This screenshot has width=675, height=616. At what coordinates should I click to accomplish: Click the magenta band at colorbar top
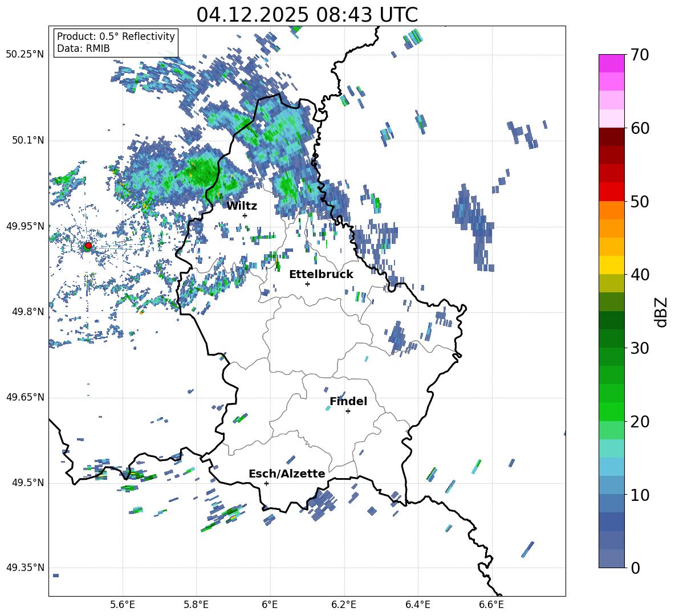pyautogui.click(x=611, y=63)
